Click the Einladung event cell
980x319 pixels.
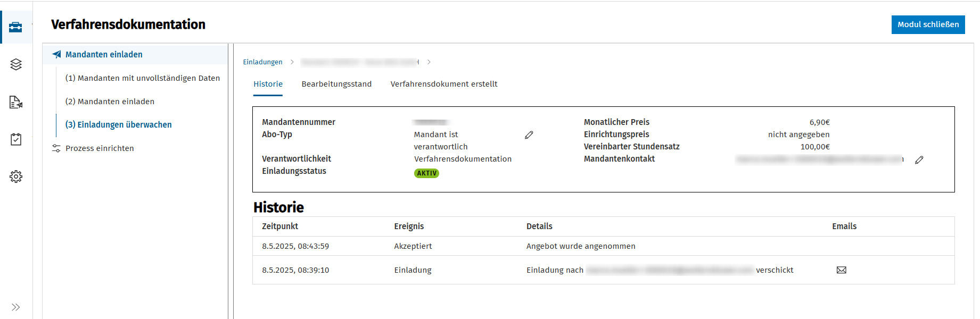[413, 270]
